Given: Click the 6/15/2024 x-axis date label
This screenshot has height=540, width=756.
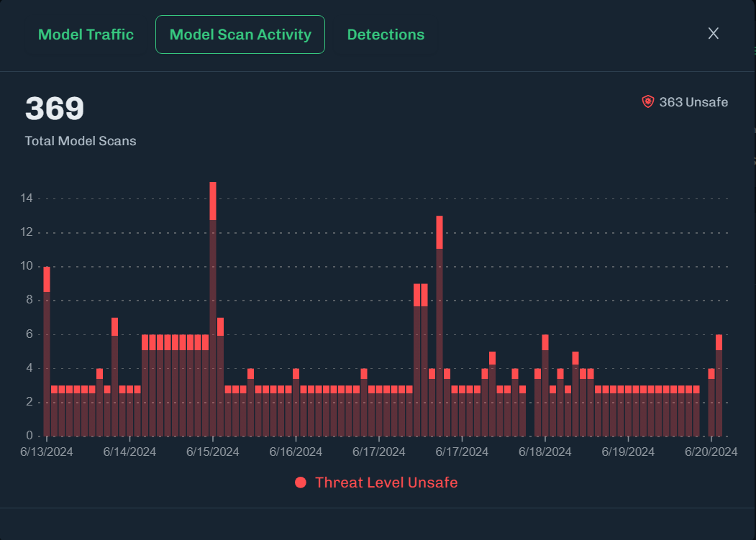Looking at the screenshot, I should 213,452.
